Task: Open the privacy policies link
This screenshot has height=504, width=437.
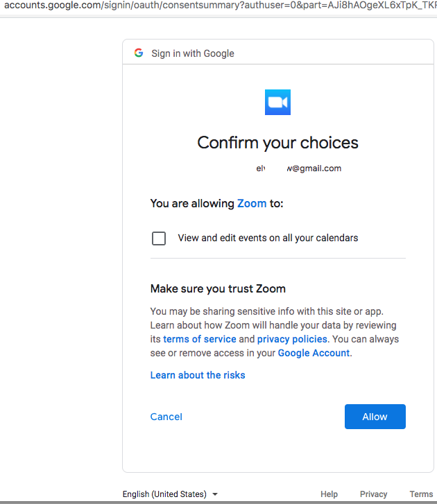Action: [x=292, y=339]
